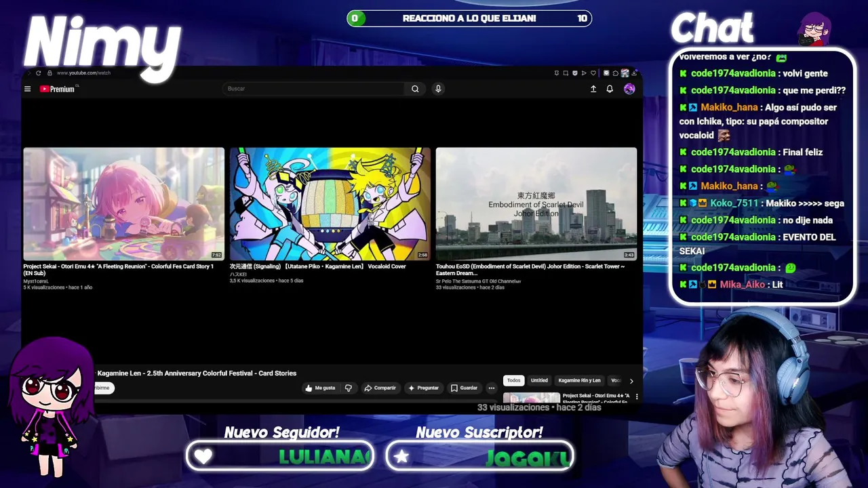The width and height of the screenshot is (868, 488).
Task: Click the Nuevo Seguidor LULIANA banner
Action: [x=280, y=456]
